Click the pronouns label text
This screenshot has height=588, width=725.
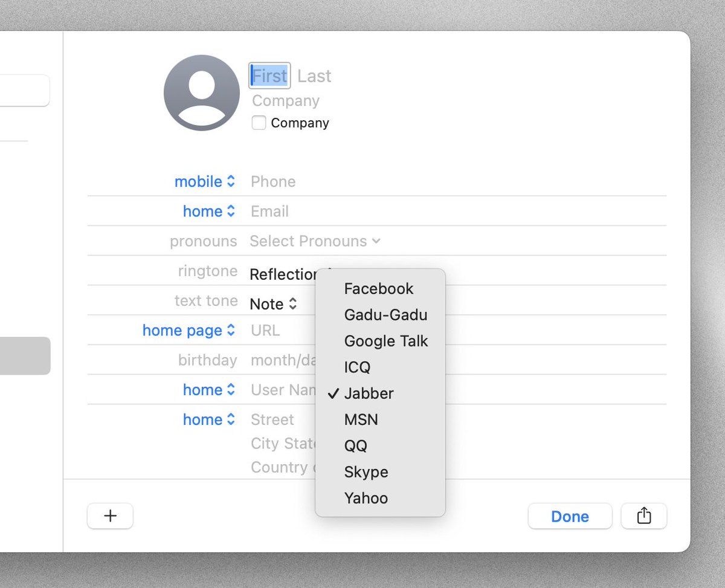click(203, 241)
